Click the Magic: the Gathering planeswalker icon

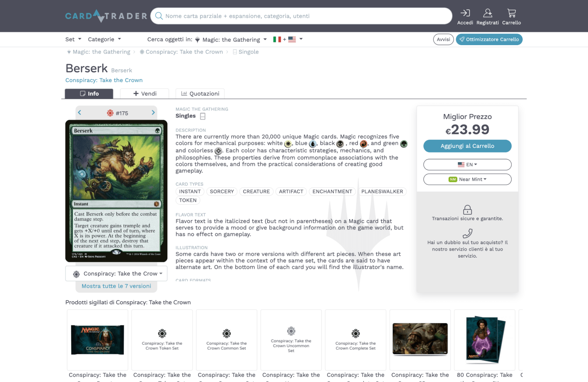(x=197, y=39)
